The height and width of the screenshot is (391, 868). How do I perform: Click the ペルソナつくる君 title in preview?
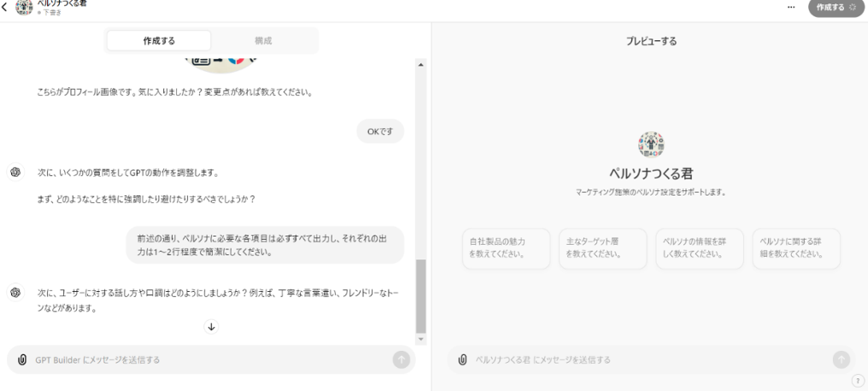tap(651, 173)
